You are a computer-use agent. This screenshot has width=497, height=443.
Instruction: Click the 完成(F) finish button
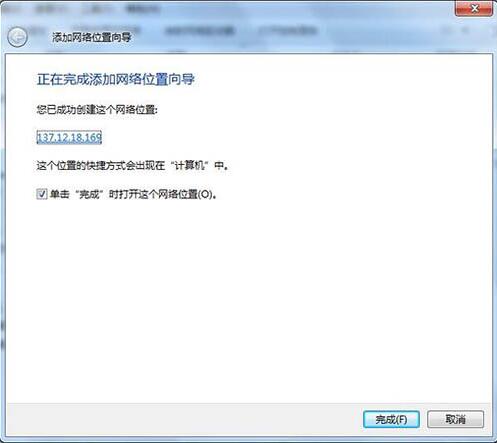(391, 419)
